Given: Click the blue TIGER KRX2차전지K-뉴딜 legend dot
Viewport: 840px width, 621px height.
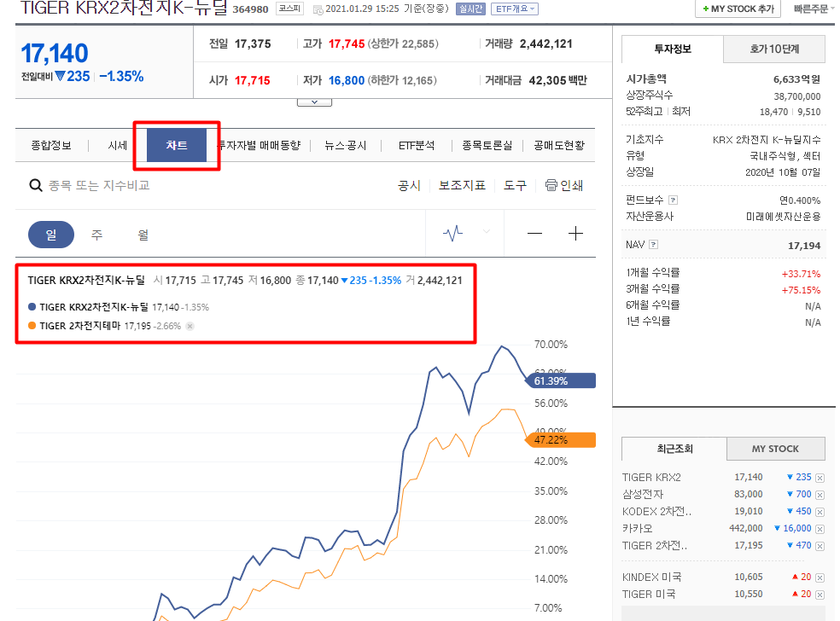Looking at the screenshot, I should (32, 307).
